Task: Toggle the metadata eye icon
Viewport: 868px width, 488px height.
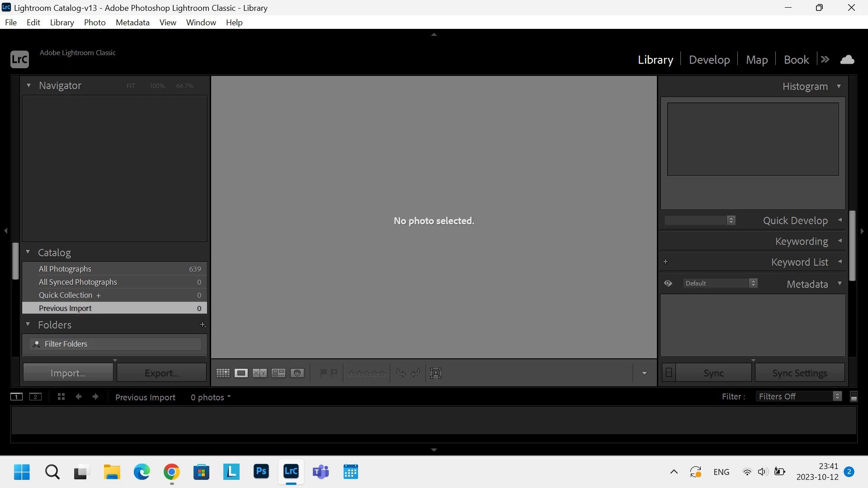Action: pyautogui.click(x=668, y=284)
